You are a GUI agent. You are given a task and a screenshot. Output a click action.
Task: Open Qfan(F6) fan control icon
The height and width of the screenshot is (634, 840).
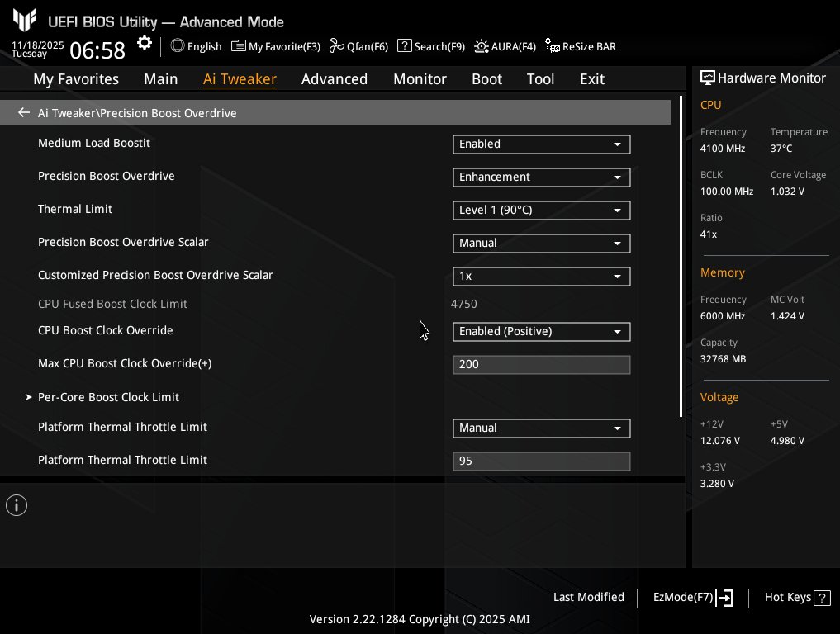tap(336, 45)
